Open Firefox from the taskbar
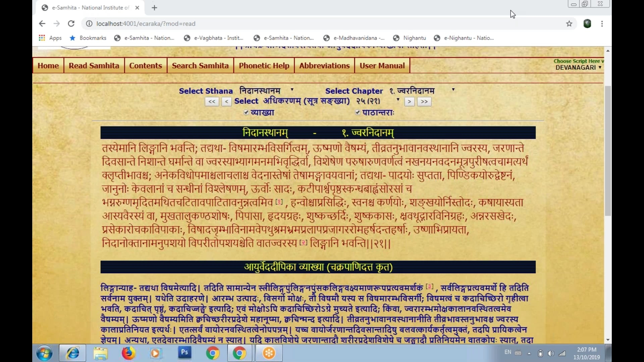The image size is (644, 362). (128, 353)
